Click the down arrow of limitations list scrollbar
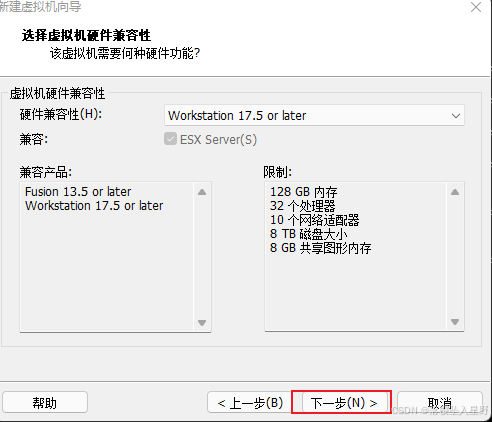 [x=455, y=322]
